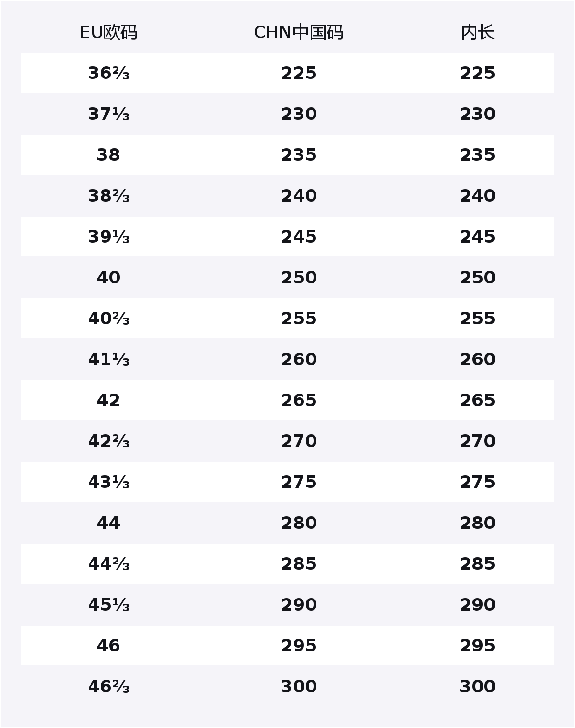Screen dimensions: 575x728
Task: Select the EU size 42 cell
Action: tap(108, 400)
